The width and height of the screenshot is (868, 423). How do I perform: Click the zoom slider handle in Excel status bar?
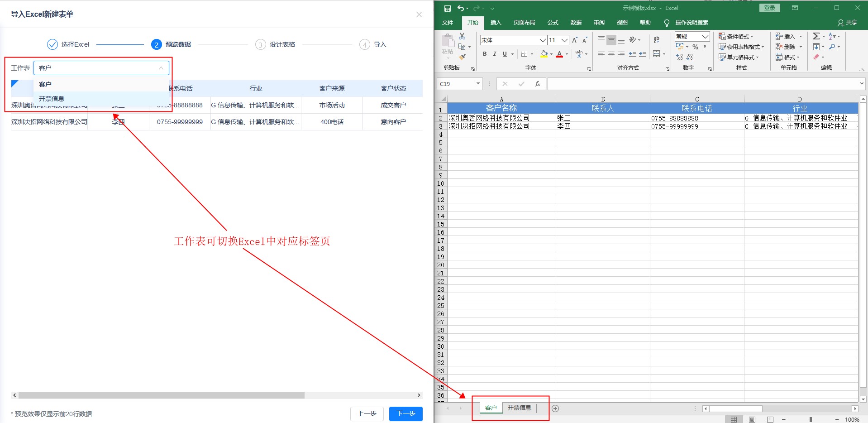[x=811, y=420]
